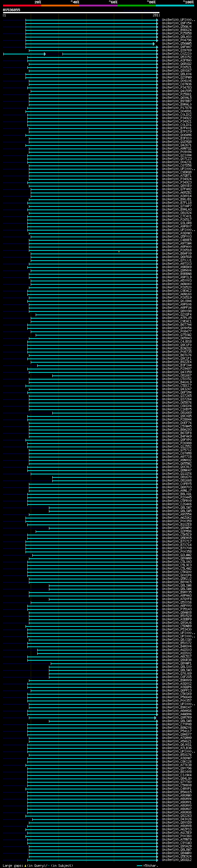Select the UniRef100_P08735 label
This screenshot has width=197, height=868.
(177, 352)
